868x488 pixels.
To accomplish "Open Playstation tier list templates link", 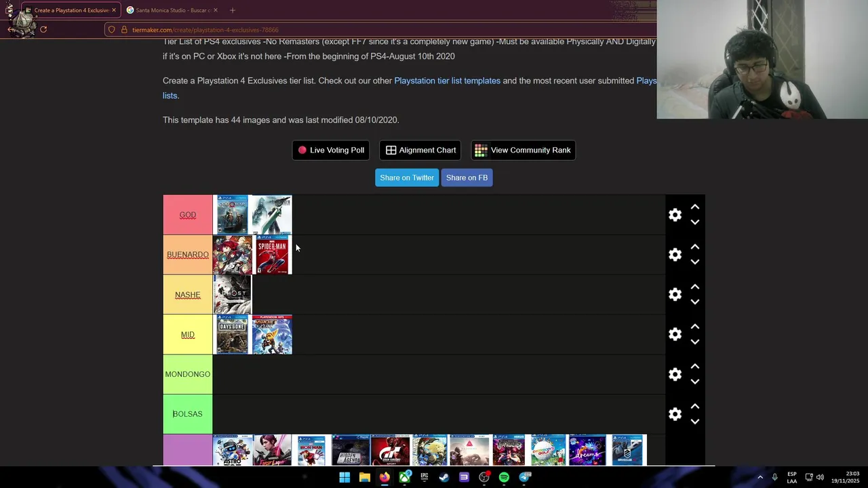I will click(x=448, y=81).
